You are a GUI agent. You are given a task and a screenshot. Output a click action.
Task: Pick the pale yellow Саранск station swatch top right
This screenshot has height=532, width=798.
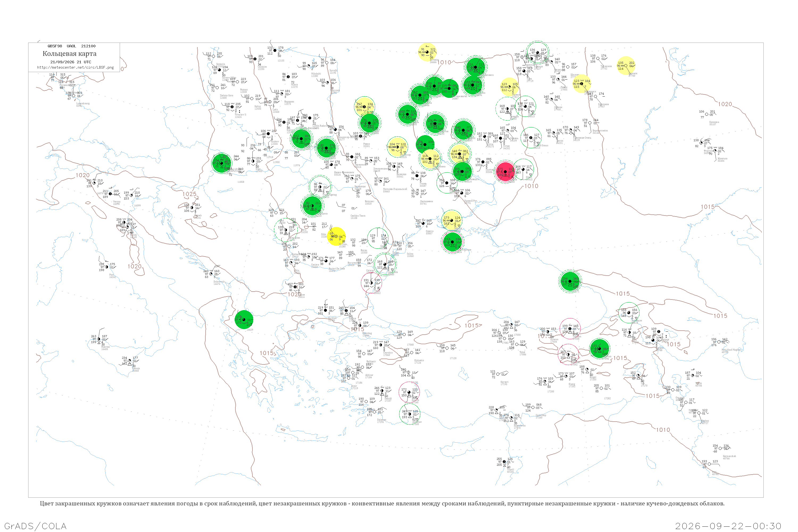pos(626,65)
